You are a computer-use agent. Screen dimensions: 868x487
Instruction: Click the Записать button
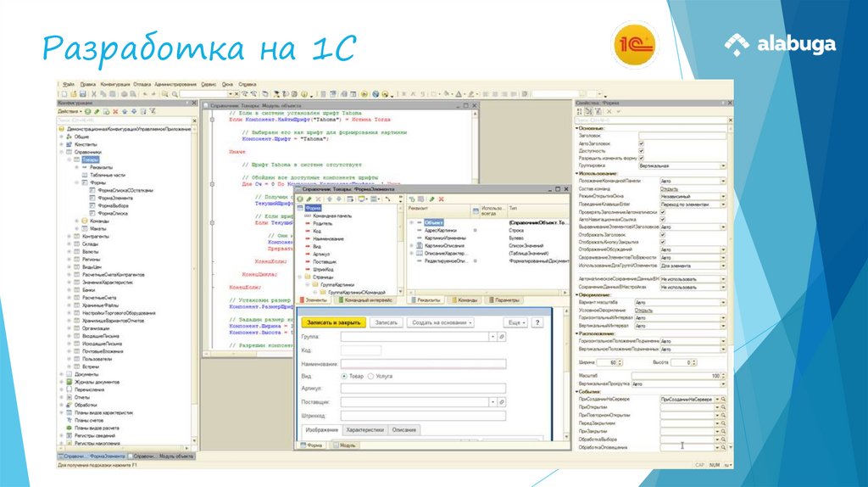(x=386, y=322)
